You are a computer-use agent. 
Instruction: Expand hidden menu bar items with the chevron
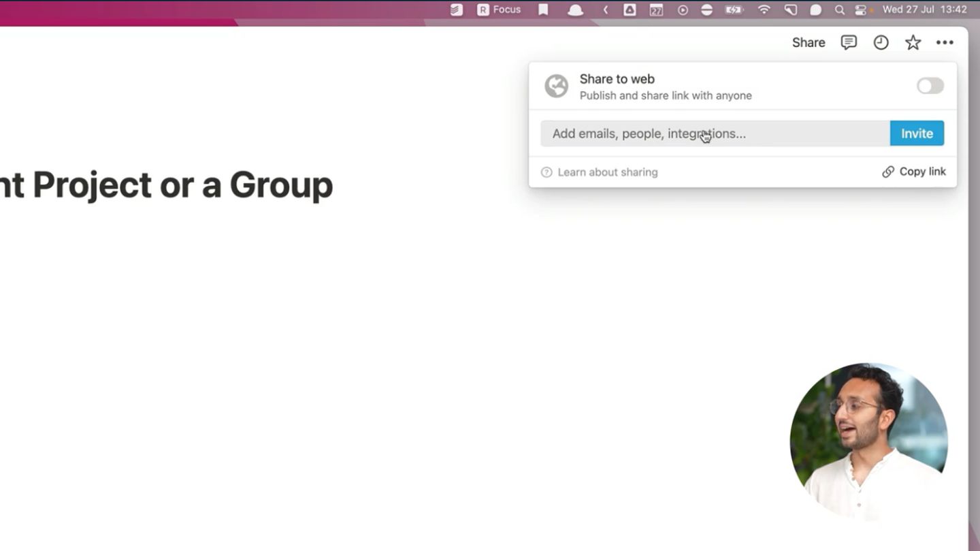[605, 10]
